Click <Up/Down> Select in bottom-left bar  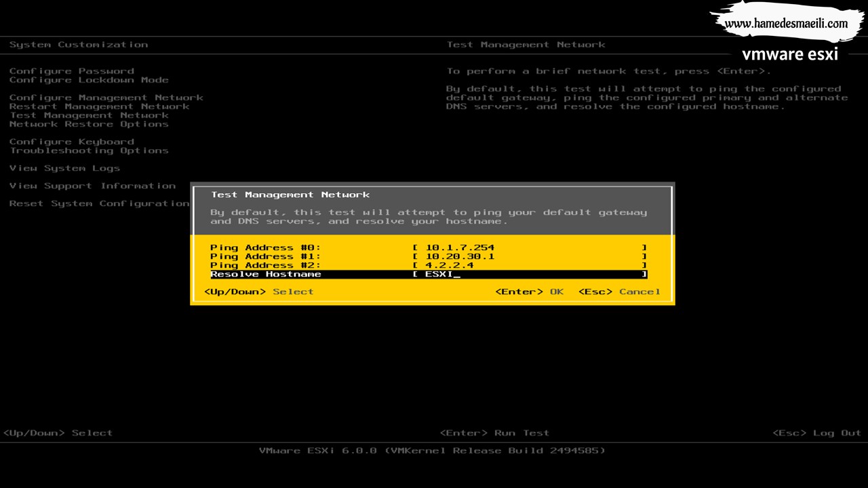(58, 432)
